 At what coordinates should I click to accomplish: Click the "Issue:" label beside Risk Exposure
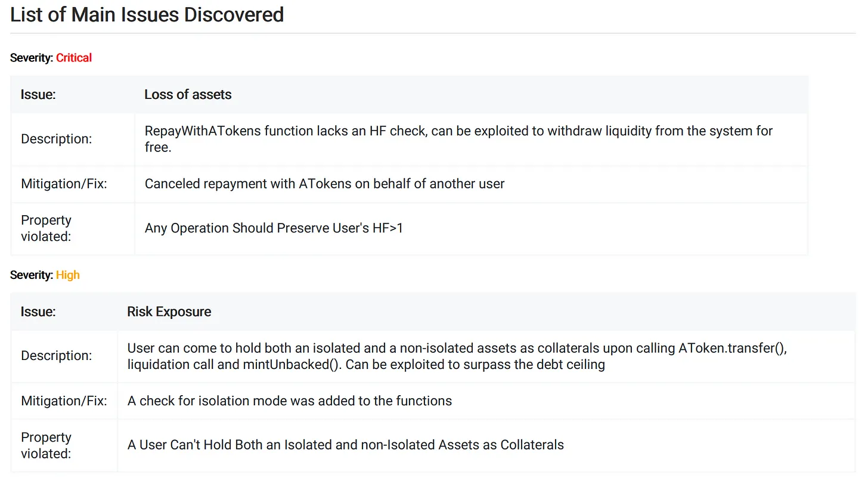tap(38, 312)
